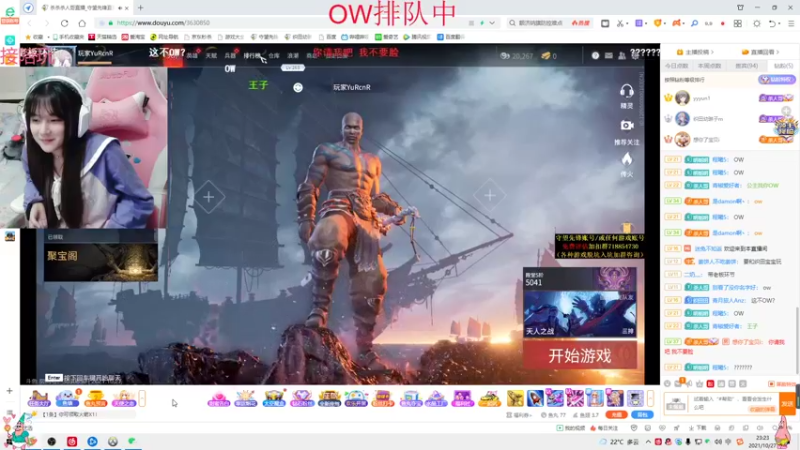Expand the gift list right arrow

650,398
